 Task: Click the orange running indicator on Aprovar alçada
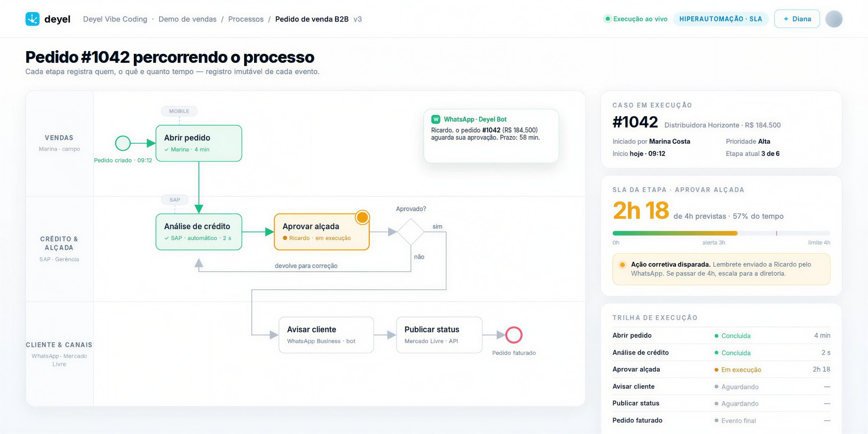tap(363, 217)
